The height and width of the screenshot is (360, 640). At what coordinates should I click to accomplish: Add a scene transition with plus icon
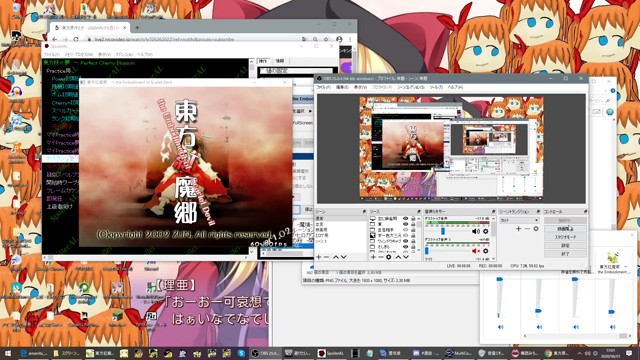518,229
